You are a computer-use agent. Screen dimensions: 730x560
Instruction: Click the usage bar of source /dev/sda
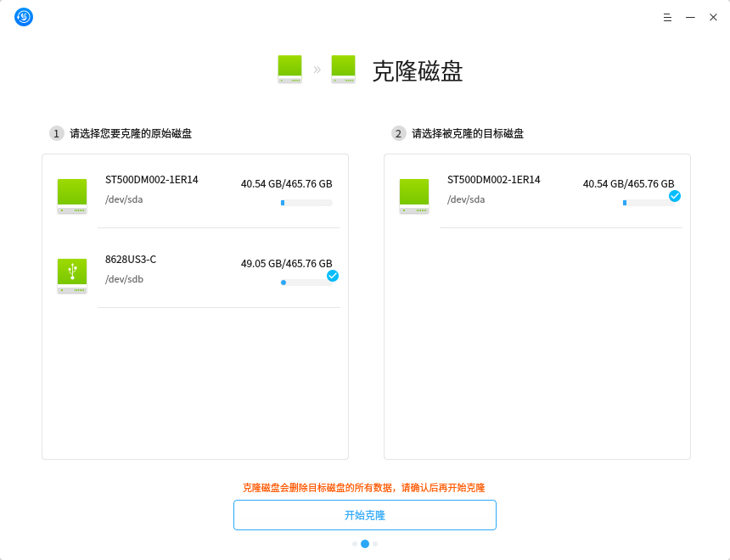tap(306, 203)
